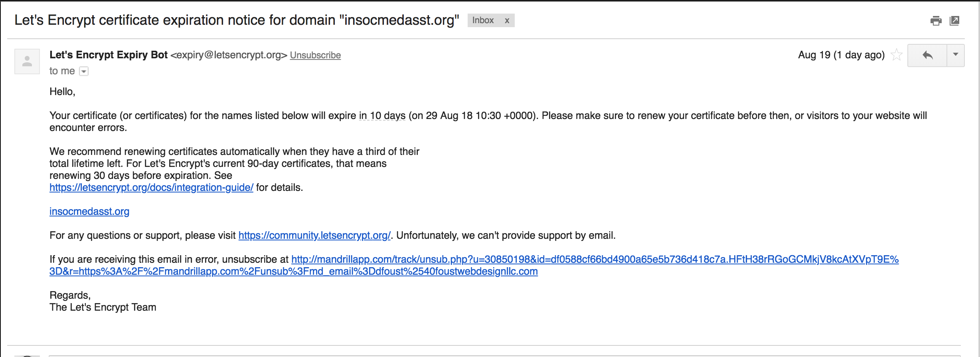Image resolution: width=980 pixels, height=357 pixels.
Task: Click the Aug 19 date stamp
Action: coord(841,55)
